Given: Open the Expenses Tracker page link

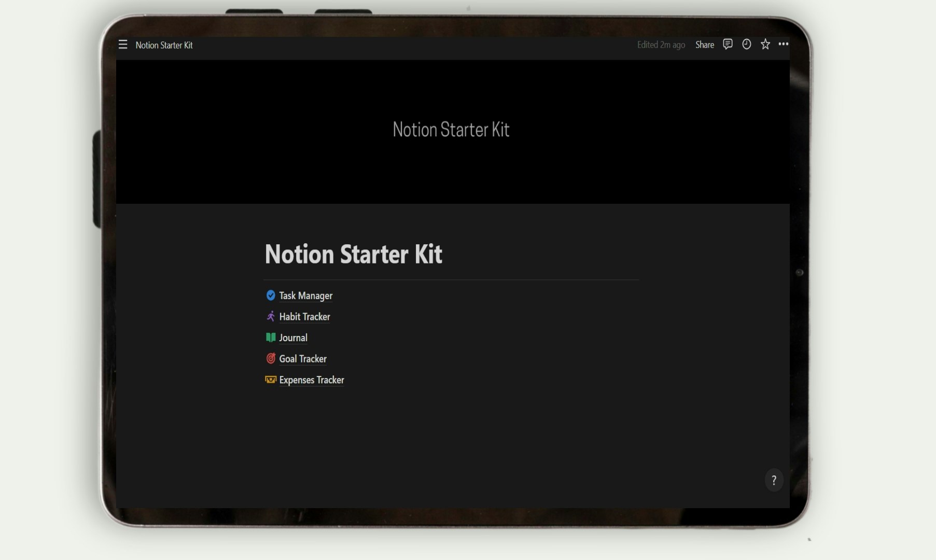Looking at the screenshot, I should point(312,380).
